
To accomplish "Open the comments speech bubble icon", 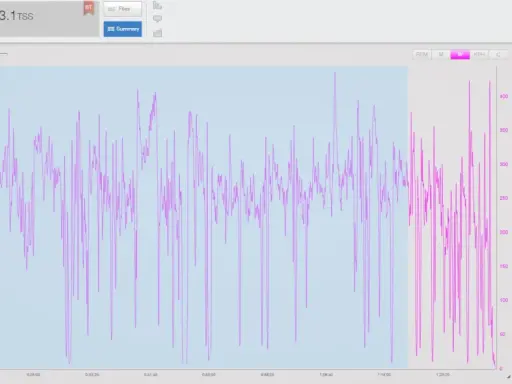I will point(157,19).
